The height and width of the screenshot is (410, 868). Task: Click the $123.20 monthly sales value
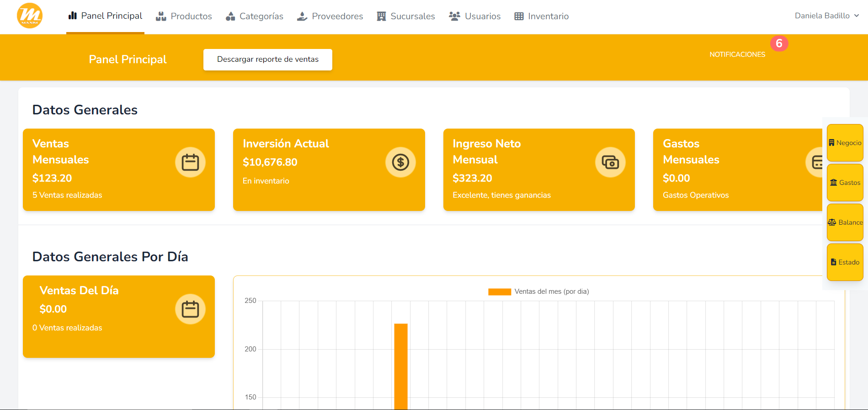[x=52, y=178]
